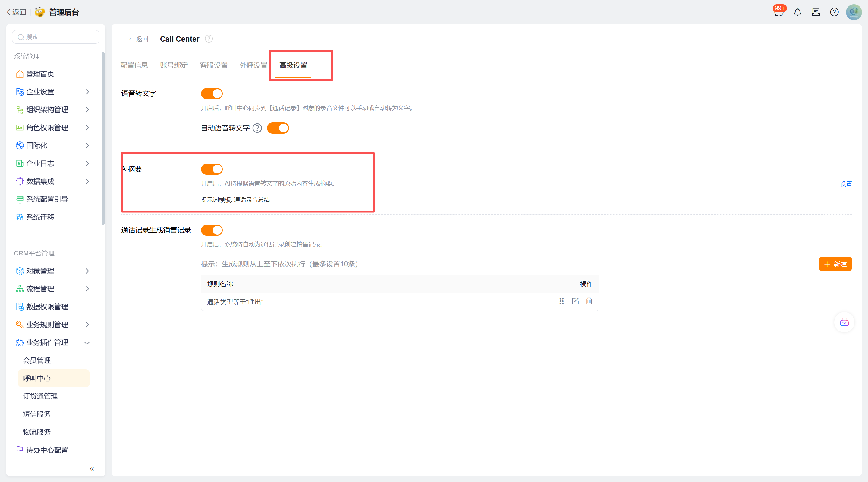The image size is (868, 482).
Task: Disable the AI摘要 switch
Action: tap(212, 169)
